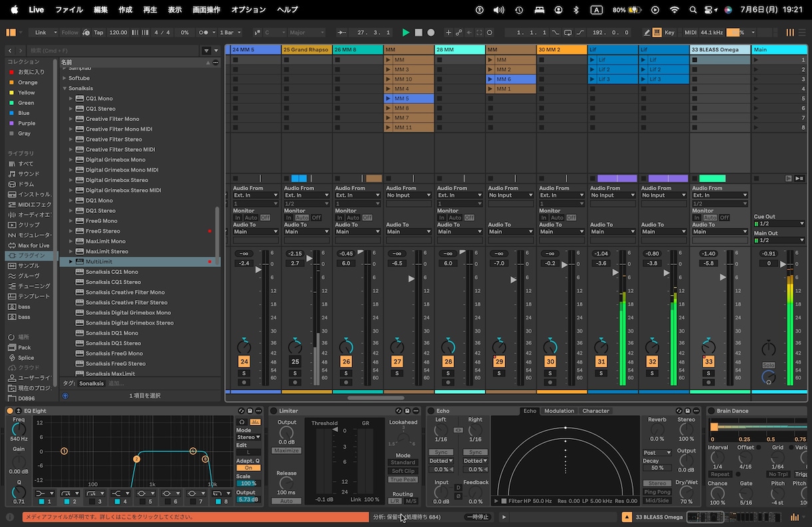Open the 編集 menu

[x=101, y=10]
